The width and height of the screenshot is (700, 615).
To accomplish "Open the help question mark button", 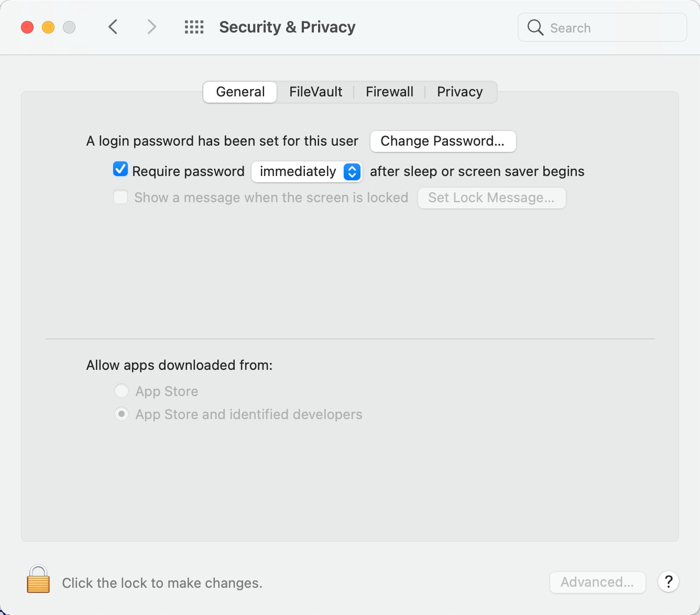I will point(669,581).
